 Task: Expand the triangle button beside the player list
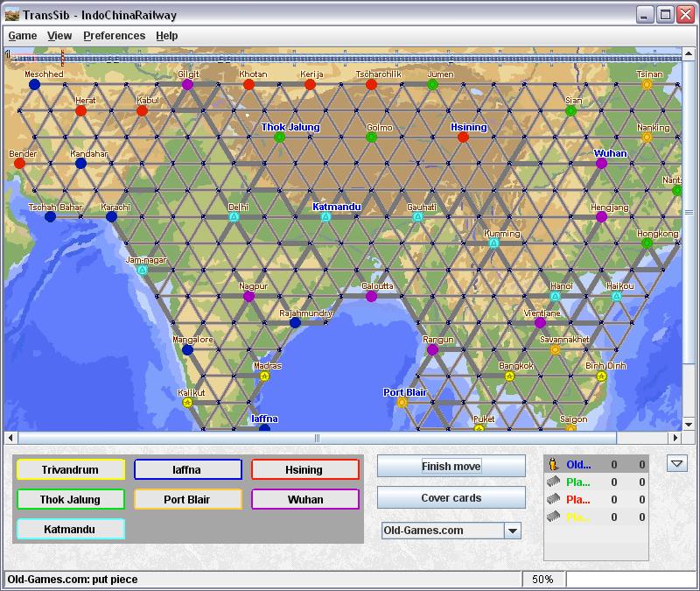coord(676,463)
